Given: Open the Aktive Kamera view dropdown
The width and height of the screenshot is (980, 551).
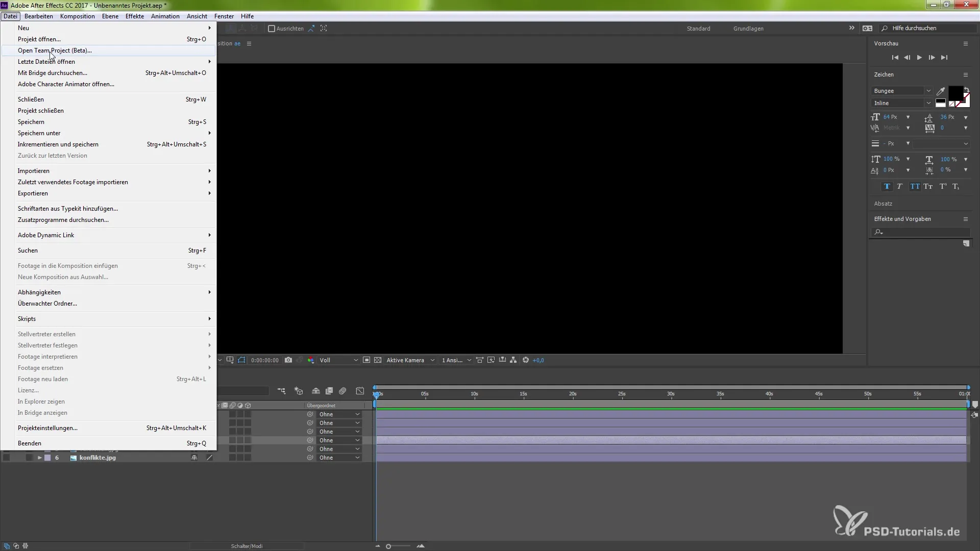Looking at the screenshot, I should point(410,360).
